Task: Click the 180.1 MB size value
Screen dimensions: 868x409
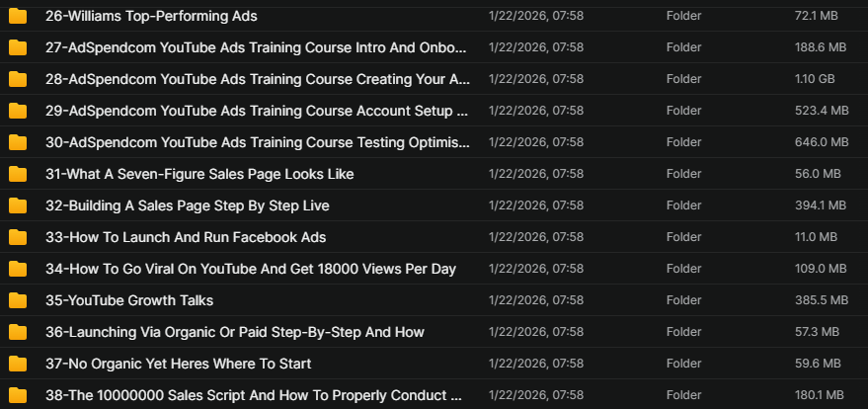Action: pyautogui.click(x=820, y=395)
